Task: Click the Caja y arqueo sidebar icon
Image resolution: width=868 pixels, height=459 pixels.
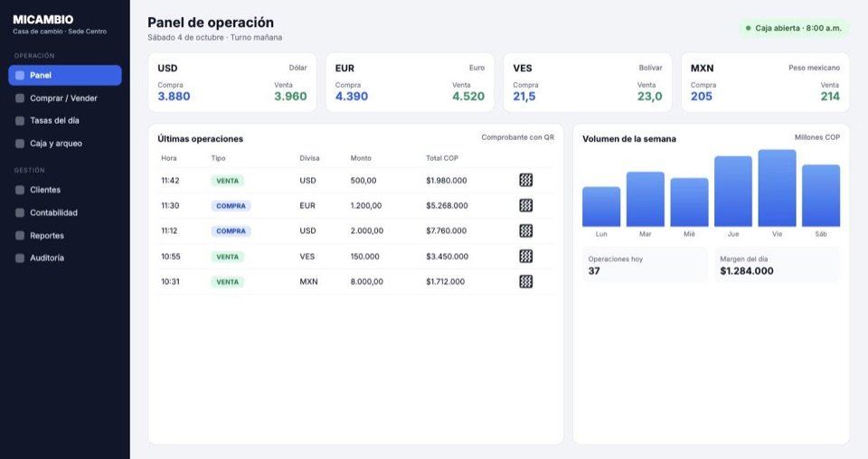Action: [20, 144]
